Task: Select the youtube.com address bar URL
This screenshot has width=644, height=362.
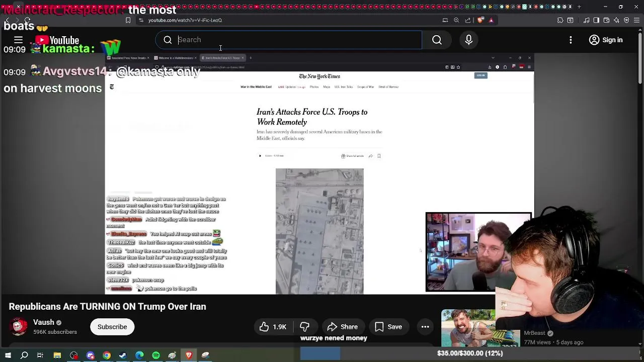Action: point(185,20)
